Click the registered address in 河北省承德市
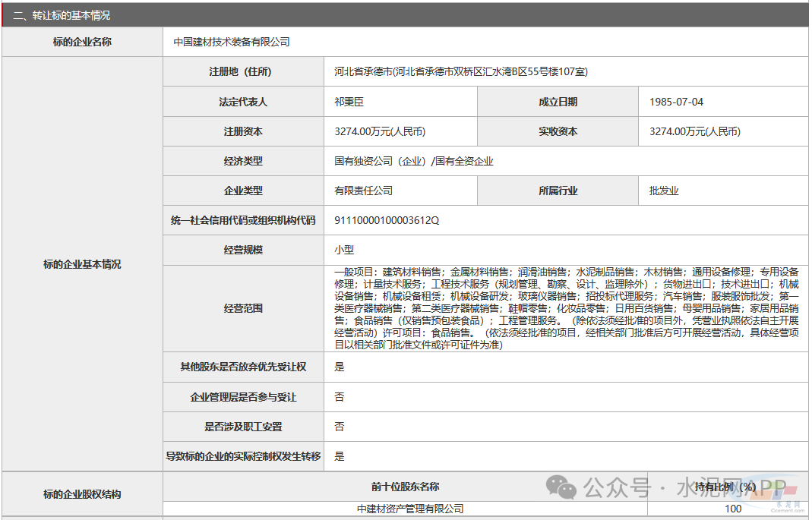Screen dimensions: 812x520 (460, 72)
